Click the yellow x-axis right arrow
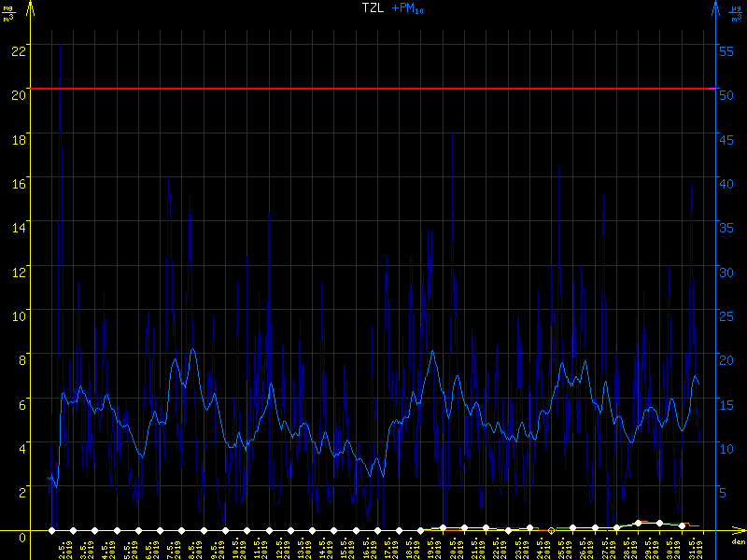 (x=738, y=530)
